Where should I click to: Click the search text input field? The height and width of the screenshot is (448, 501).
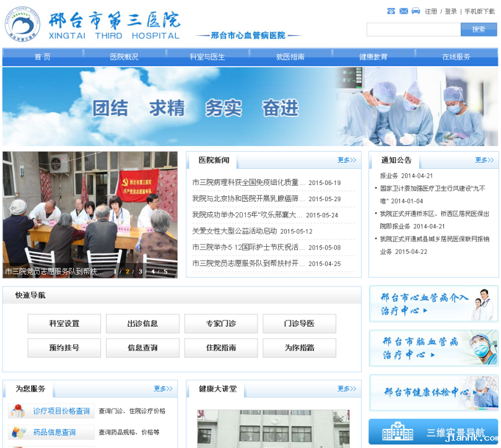point(413,29)
